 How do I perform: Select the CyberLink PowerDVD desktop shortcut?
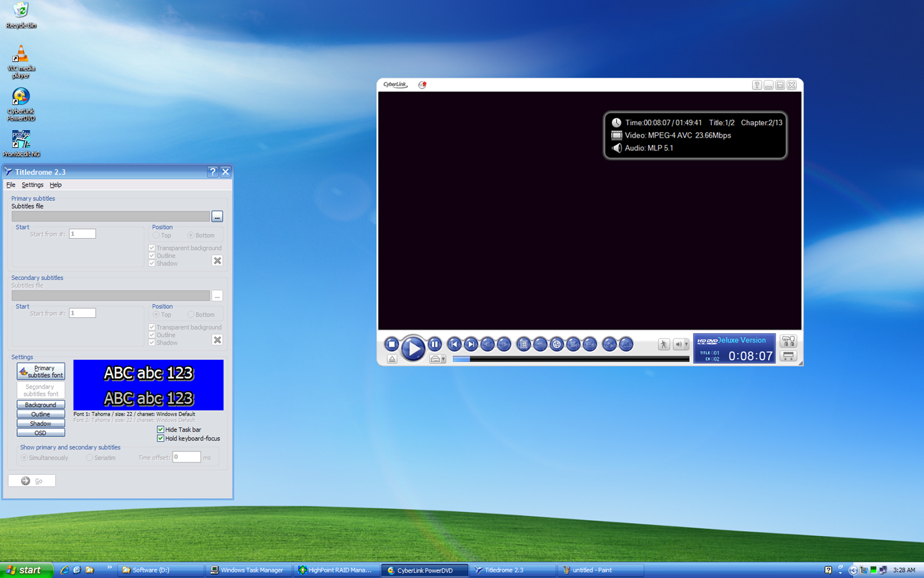click(21, 105)
